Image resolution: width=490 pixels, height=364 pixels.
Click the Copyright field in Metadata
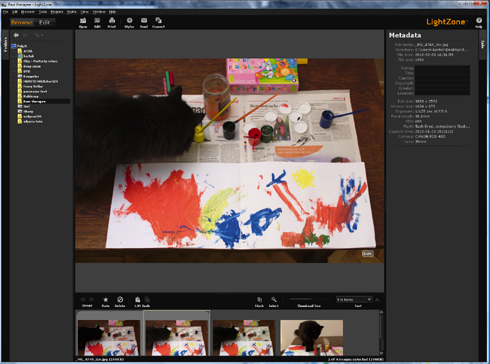pyautogui.click(x=442, y=83)
